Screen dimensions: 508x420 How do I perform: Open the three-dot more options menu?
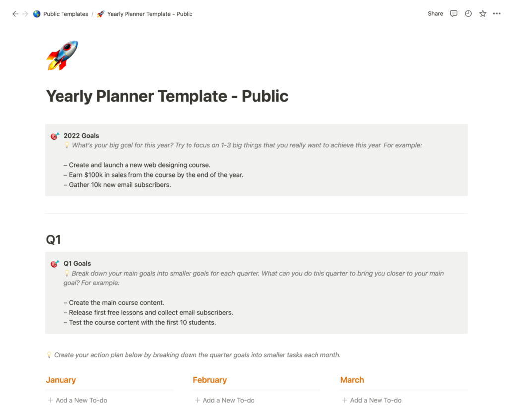tap(497, 14)
